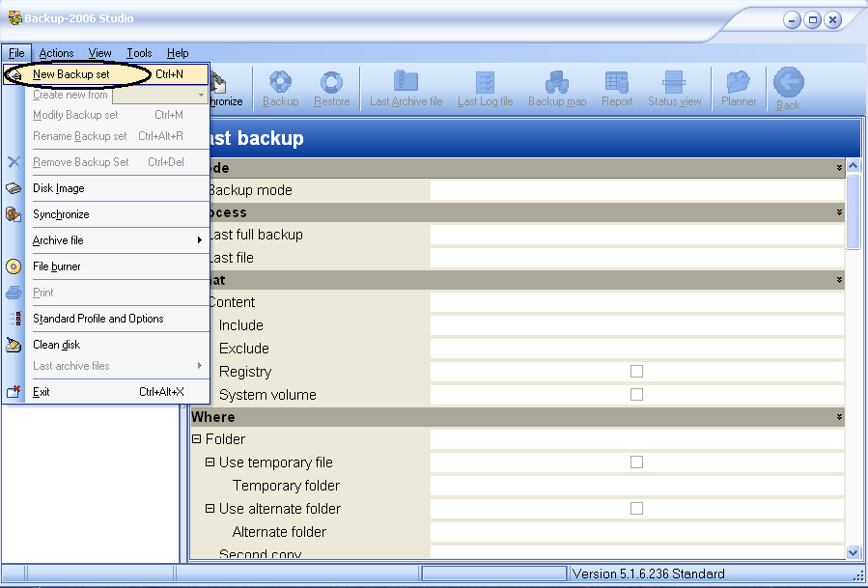Click the Synchronize icon in File menu
This screenshot has width=868, height=588.
14,214
